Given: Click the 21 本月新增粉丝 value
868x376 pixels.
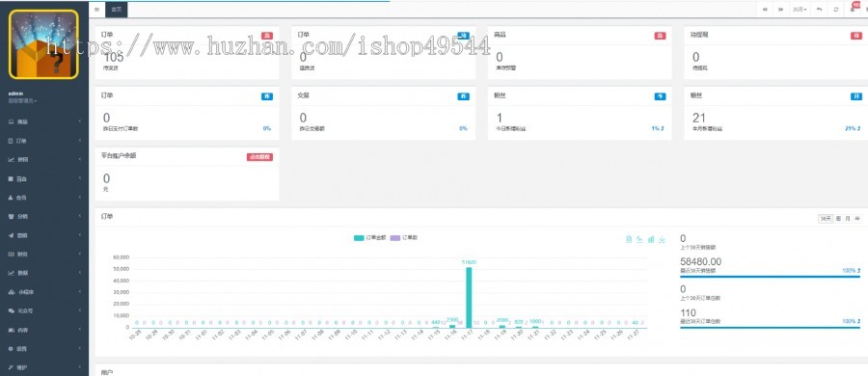Looking at the screenshot, I should [699, 118].
